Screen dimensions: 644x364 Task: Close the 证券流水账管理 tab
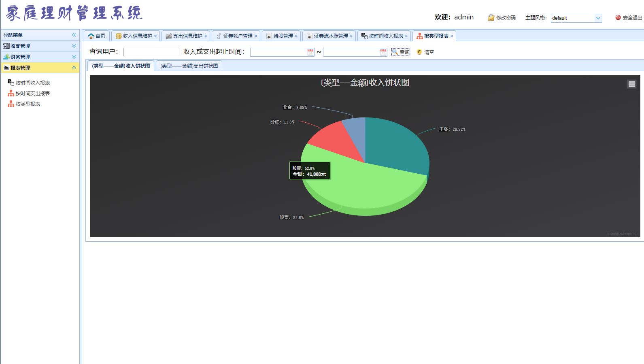click(351, 36)
